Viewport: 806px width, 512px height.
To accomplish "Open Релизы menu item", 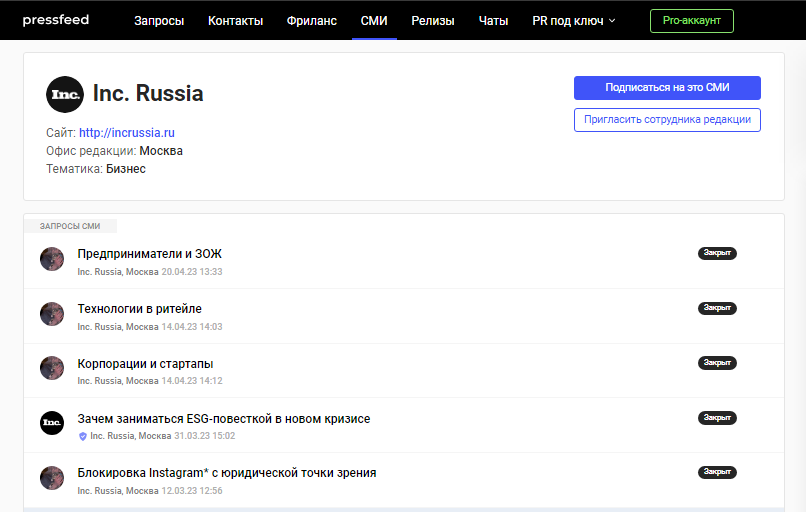I will 433,21.
